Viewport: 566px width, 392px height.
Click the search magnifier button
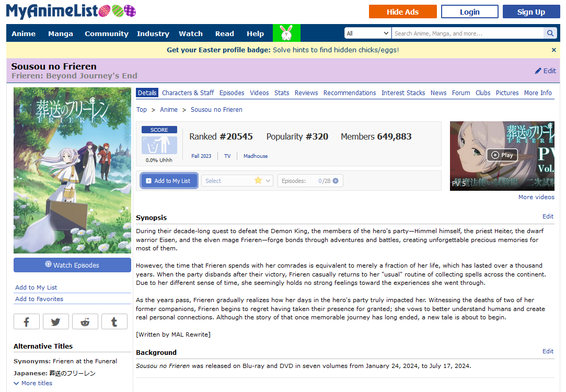click(x=550, y=33)
